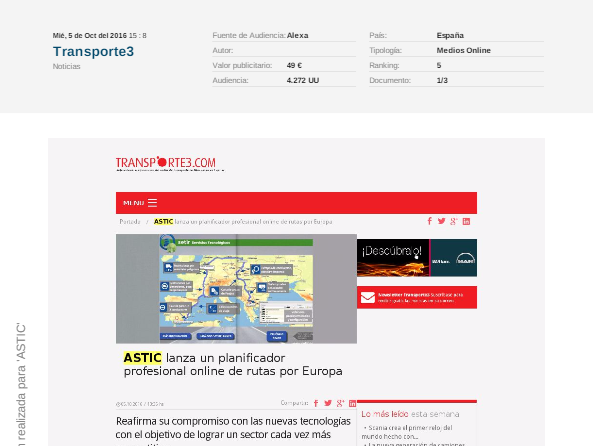Click the ASTIC planificador article headline
Screen dimensions: 595x446
(233, 364)
